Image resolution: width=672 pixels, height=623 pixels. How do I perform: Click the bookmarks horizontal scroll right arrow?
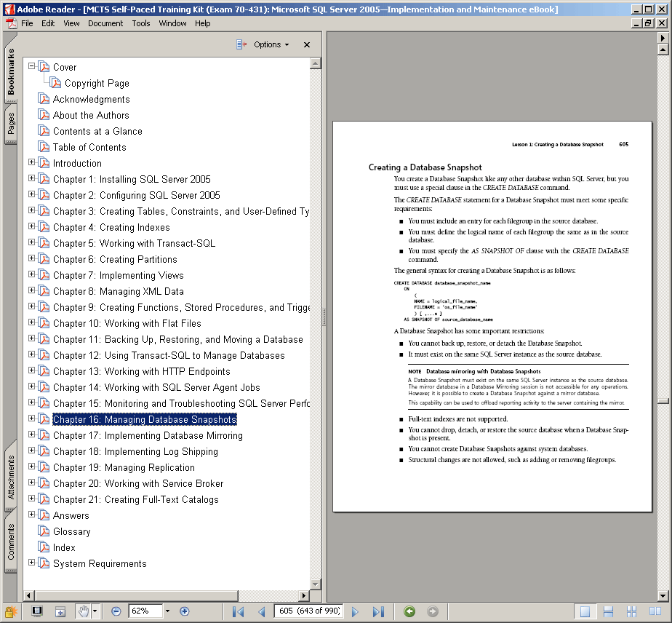point(304,595)
